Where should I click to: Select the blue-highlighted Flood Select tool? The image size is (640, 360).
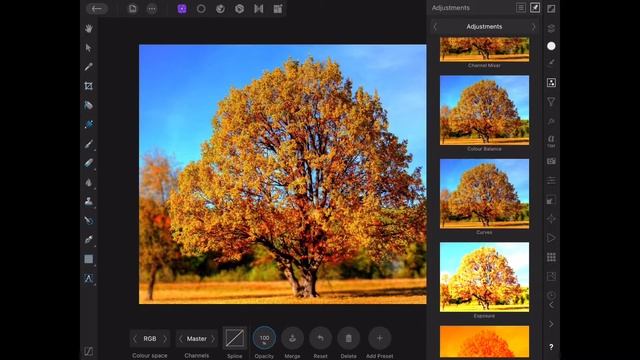[89, 124]
